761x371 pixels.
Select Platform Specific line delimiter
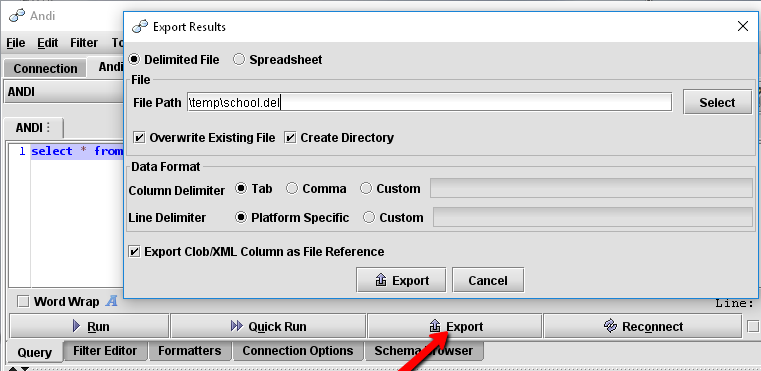point(241,218)
